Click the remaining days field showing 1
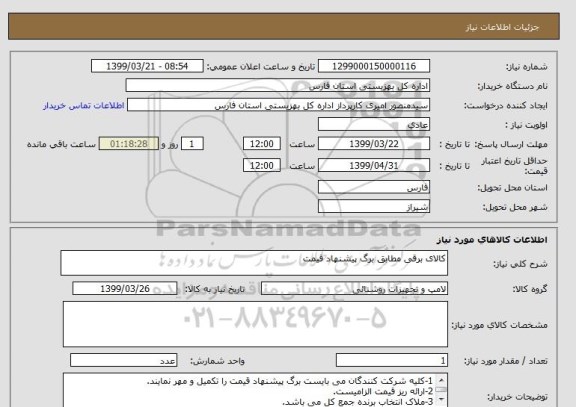Image resolution: width=576 pixels, height=407 pixels. click(x=192, y=144)
